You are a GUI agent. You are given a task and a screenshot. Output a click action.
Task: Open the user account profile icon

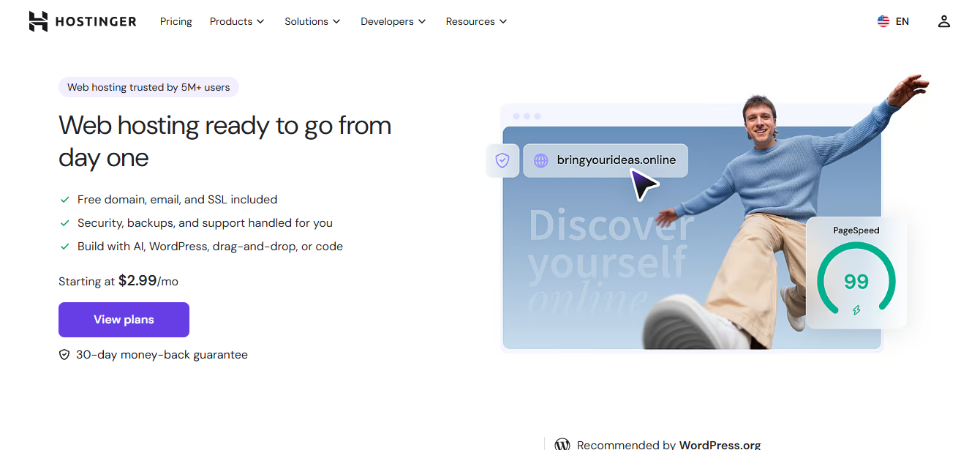[x=943, y=21]
